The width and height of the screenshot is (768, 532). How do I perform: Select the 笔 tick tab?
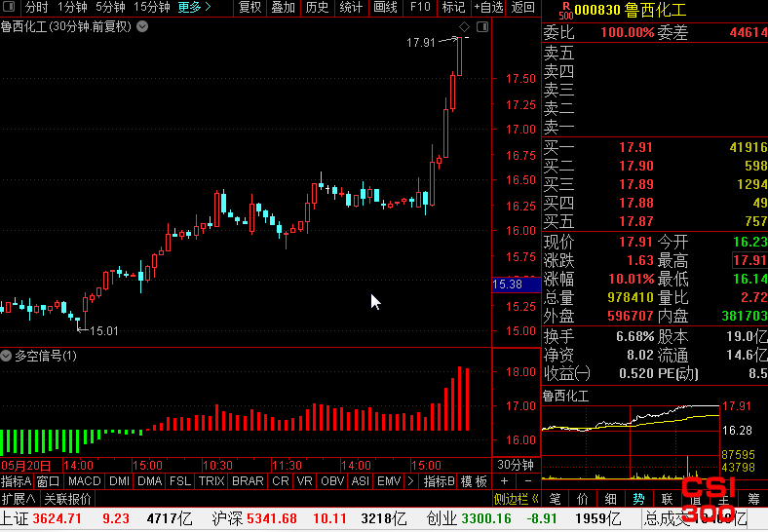(x=555, y=499)
